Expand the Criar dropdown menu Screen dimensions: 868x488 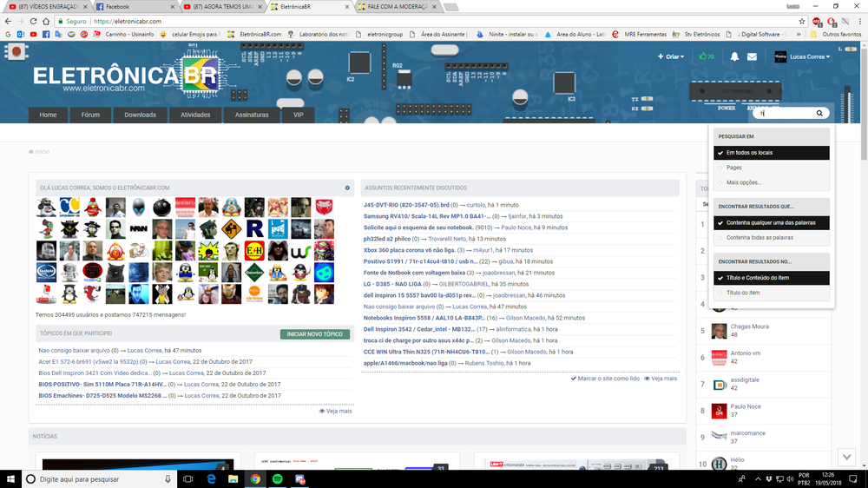[x=670, y=57]
